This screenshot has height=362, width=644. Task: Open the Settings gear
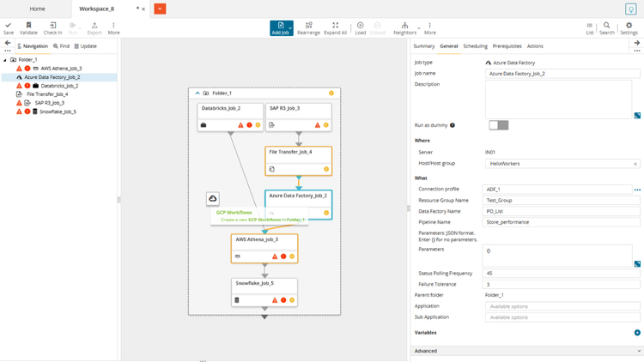coord(629,28)
